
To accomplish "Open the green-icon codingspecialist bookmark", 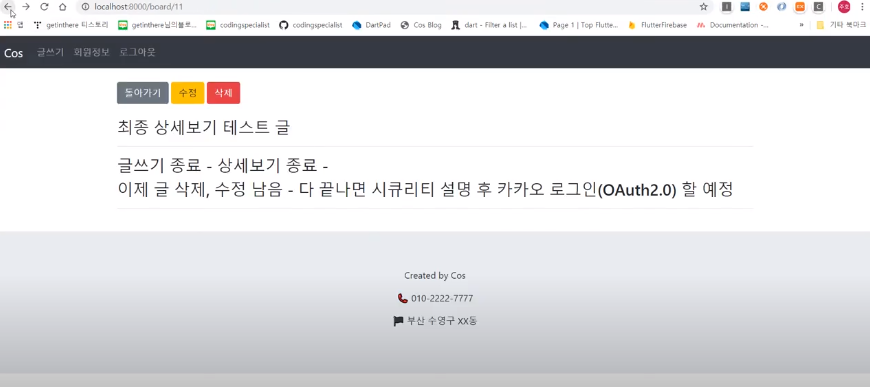I will [x=237, y=25].
